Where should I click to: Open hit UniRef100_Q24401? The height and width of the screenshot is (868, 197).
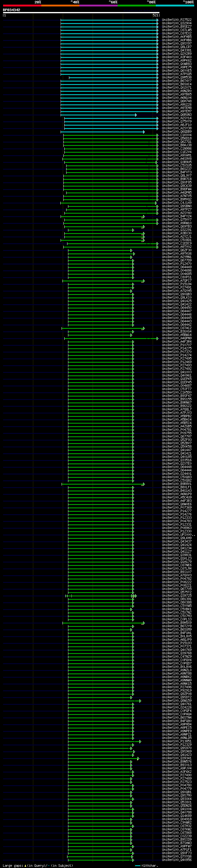tap(176, 474)
